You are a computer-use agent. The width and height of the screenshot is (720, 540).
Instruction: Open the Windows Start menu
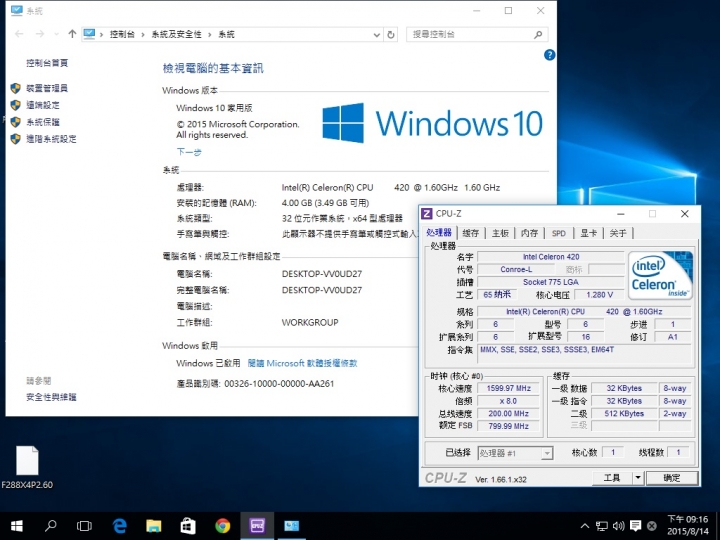pos(17,526)
